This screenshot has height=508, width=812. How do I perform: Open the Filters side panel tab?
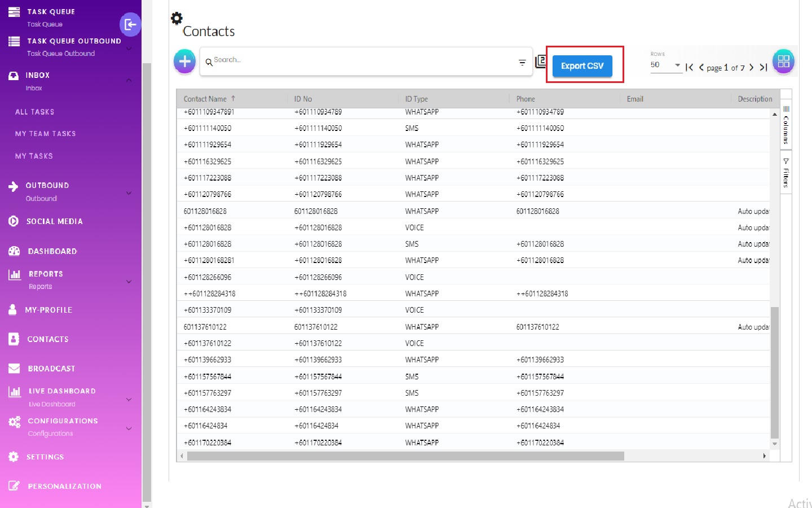(786, 173)
